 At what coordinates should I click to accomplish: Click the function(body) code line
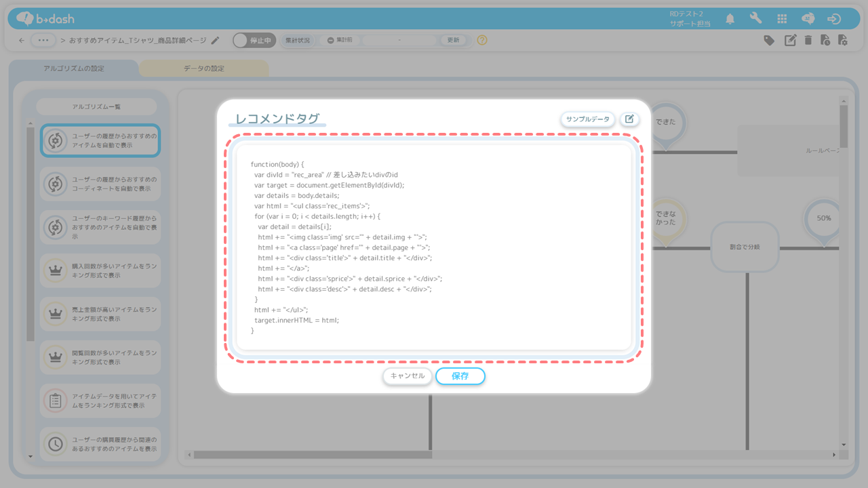point(277,165)
